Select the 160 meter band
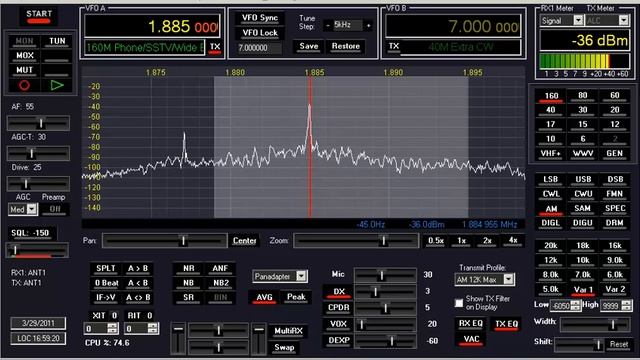The height and width of the screenshot is (360, 640). click(551, 96)
